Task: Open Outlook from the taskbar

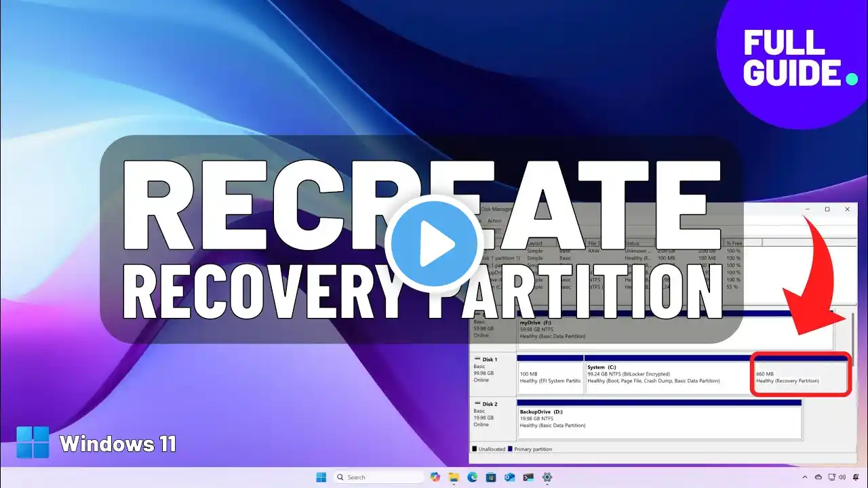Action: pyautogui.click(x=509, y=477)
